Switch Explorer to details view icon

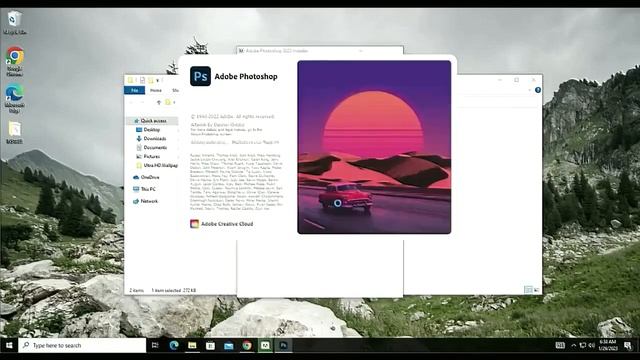tap(528, 289)
